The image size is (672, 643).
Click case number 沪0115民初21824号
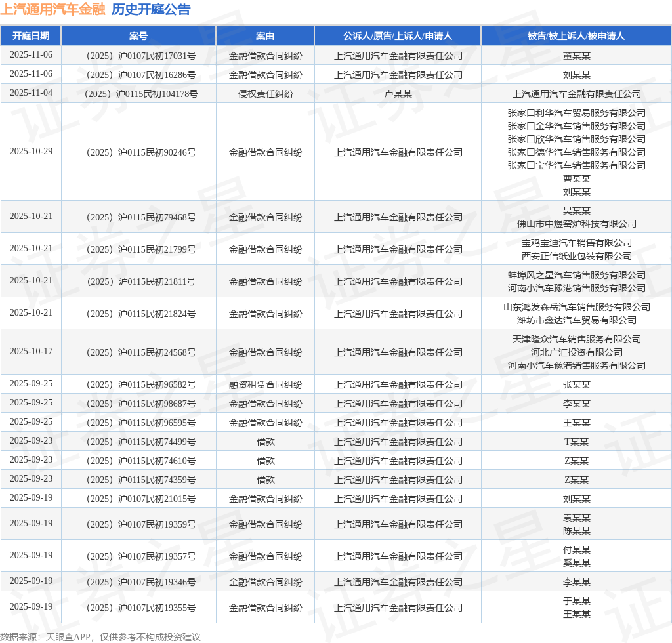click(x=141, y=314)
